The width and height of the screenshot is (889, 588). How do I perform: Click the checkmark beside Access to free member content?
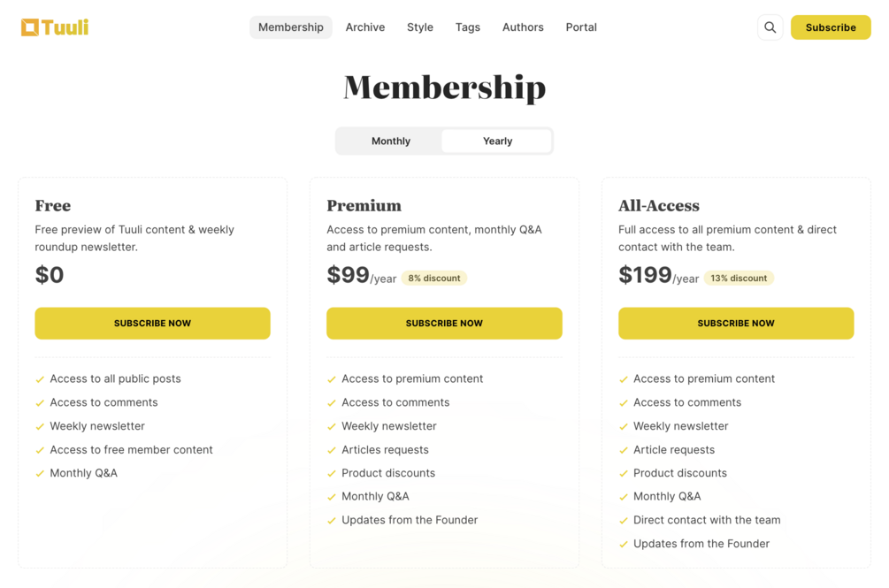(40, 450)
